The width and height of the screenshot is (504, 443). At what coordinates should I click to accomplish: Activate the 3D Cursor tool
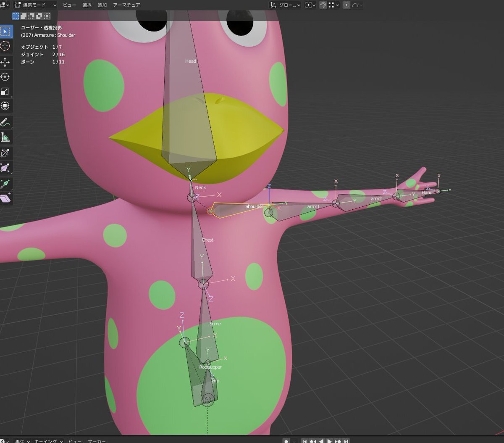[5, 46]
